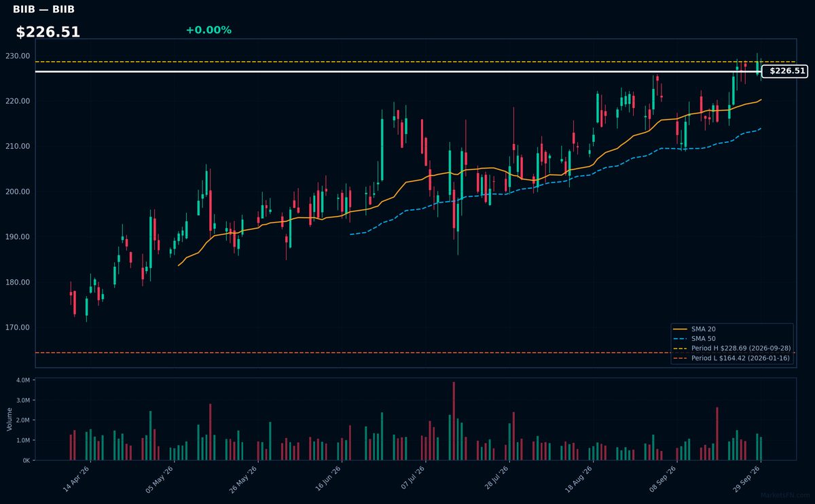Click the 220.00 price axis label
Screen dimensions: 815x504
18,101
